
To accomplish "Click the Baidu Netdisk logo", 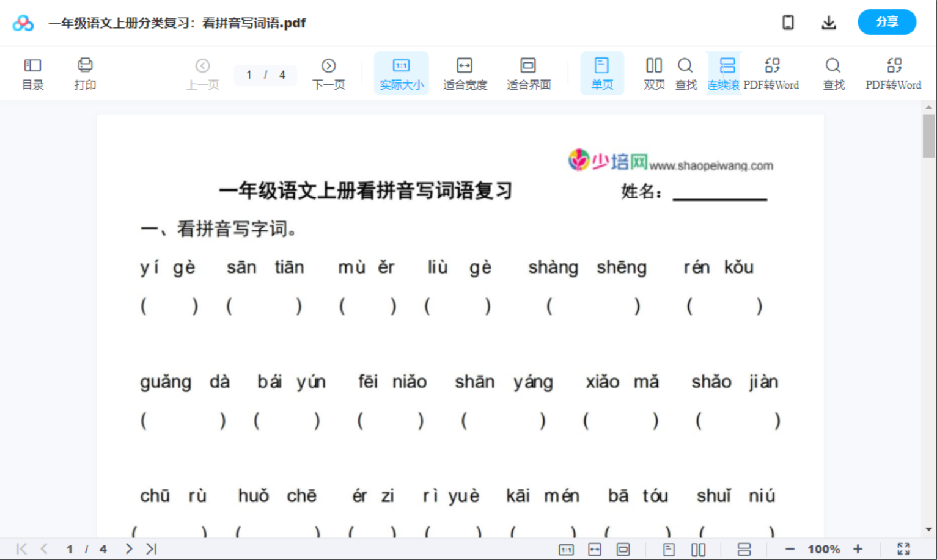I will (23, 22).
